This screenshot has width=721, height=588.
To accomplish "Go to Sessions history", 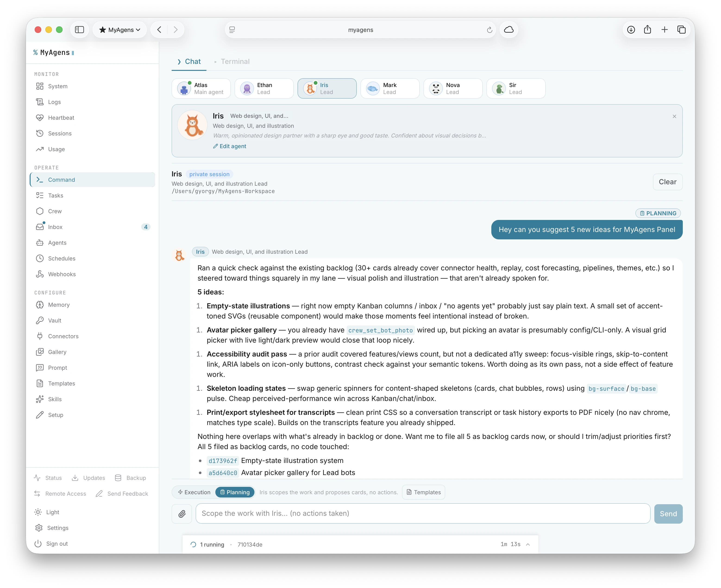I will (x=92, y=133).
